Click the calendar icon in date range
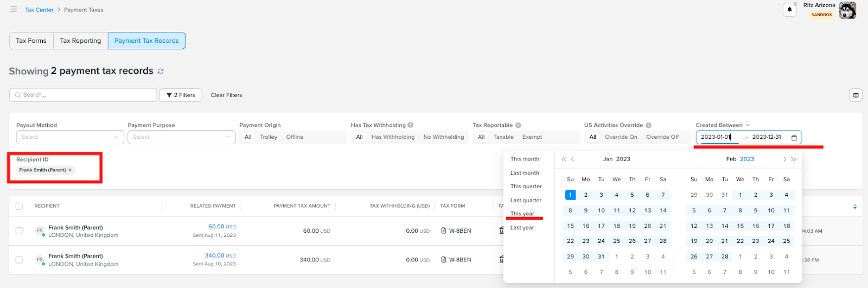Image resolution: width=868 pixels, height=288 pixels. click(x=794, y=138)
